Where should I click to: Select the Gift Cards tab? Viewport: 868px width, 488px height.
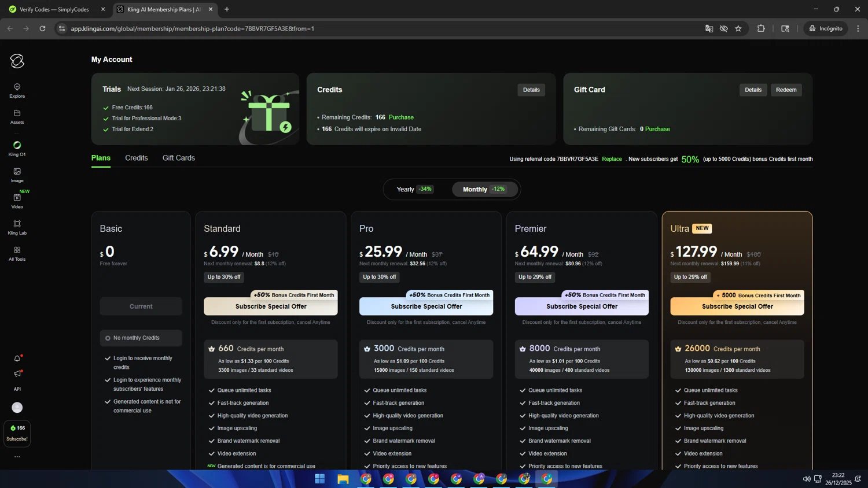point(179,158)
